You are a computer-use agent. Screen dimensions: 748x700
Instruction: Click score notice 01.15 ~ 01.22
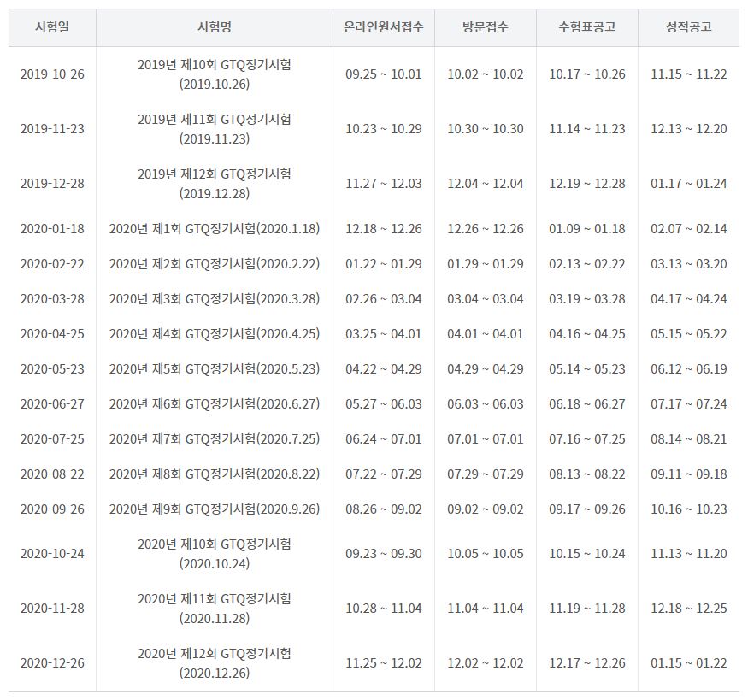click(x=689, y=663)
